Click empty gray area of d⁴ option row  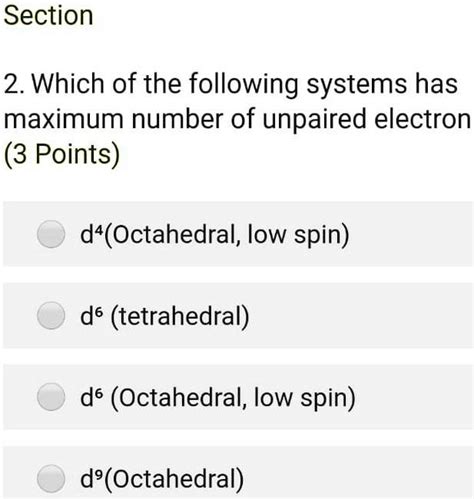pyautogui.click(x=410, y=234)
